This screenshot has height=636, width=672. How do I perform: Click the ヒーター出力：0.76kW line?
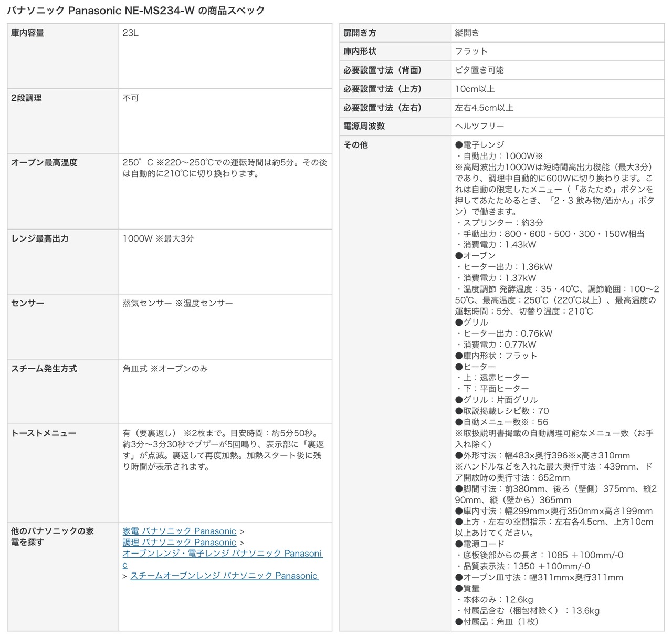click(504, 333)
